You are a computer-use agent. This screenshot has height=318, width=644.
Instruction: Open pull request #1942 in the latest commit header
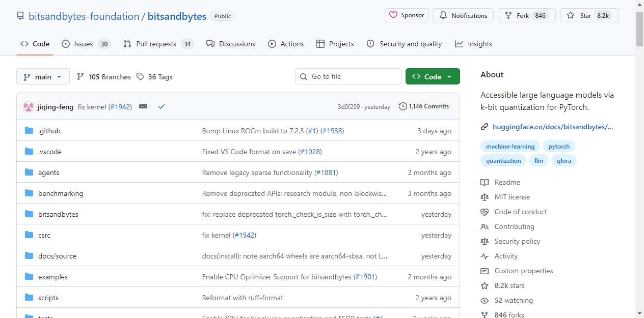121,107
